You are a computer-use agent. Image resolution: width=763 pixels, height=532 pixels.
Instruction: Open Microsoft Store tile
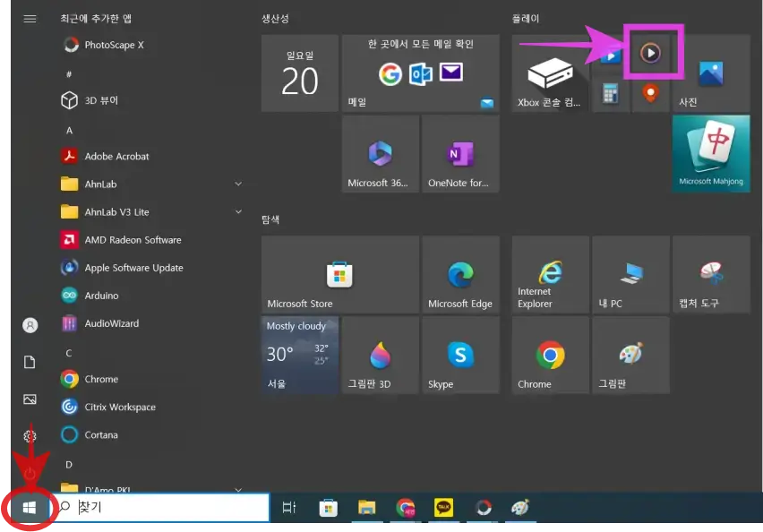340,275
